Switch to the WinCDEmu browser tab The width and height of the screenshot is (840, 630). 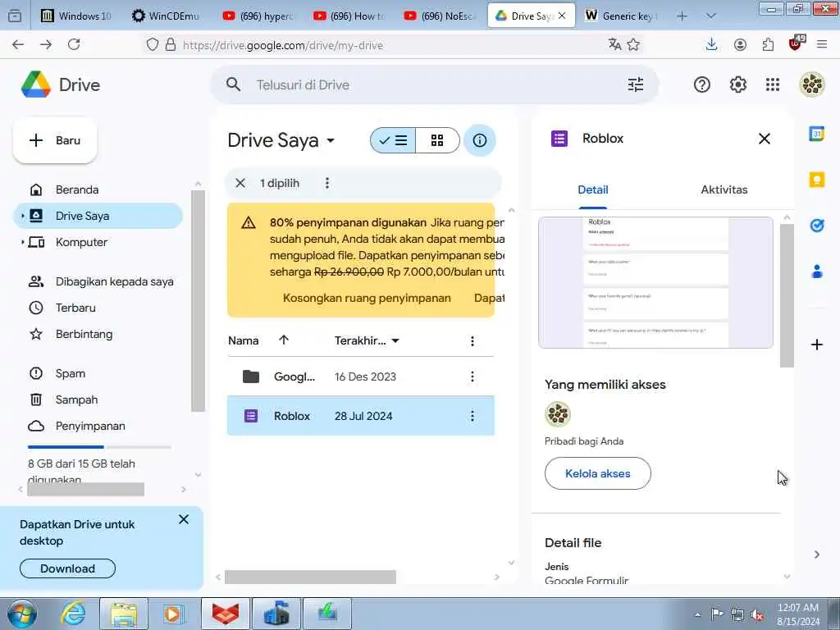pos(166,16)
